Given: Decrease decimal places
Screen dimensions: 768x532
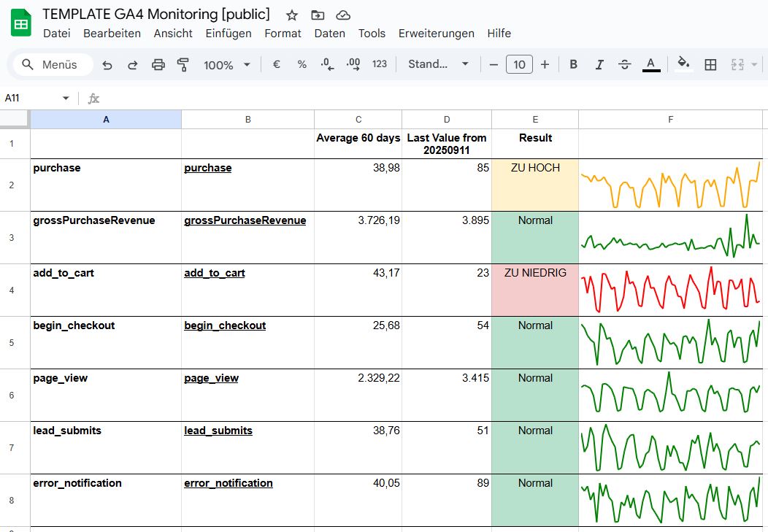Looking at the screenshot, I should [x=326, y=65].
